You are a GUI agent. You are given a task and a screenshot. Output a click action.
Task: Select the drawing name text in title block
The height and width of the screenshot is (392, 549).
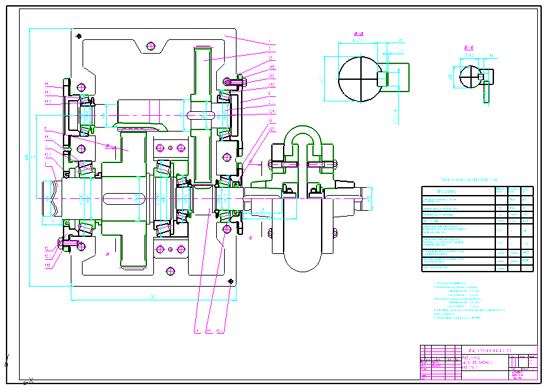pyautogui.click(x=477, y=363)
